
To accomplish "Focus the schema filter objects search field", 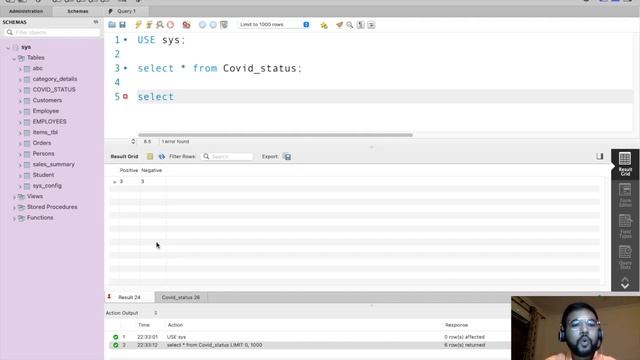I will 52,32.
